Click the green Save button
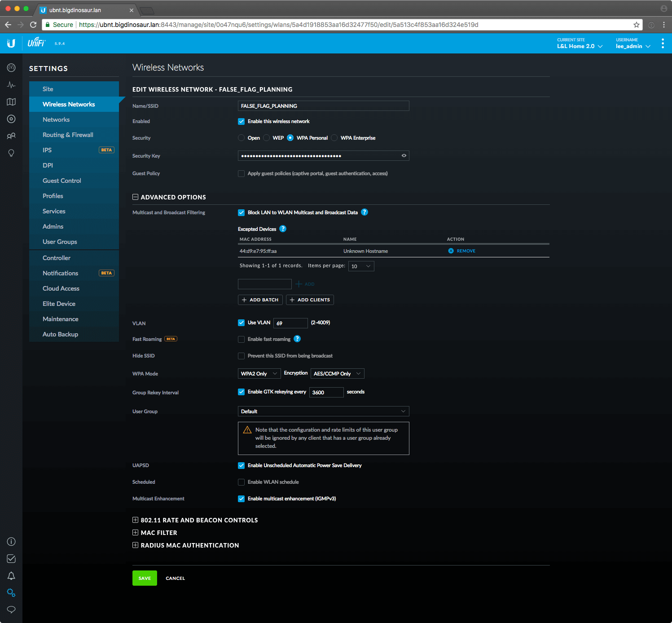 click(145, 578)
